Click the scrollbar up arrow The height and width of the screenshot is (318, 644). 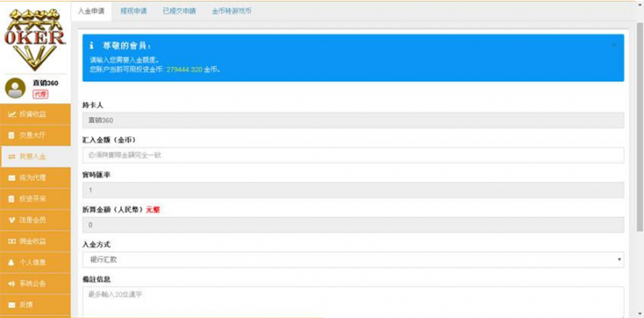[640, 4]
